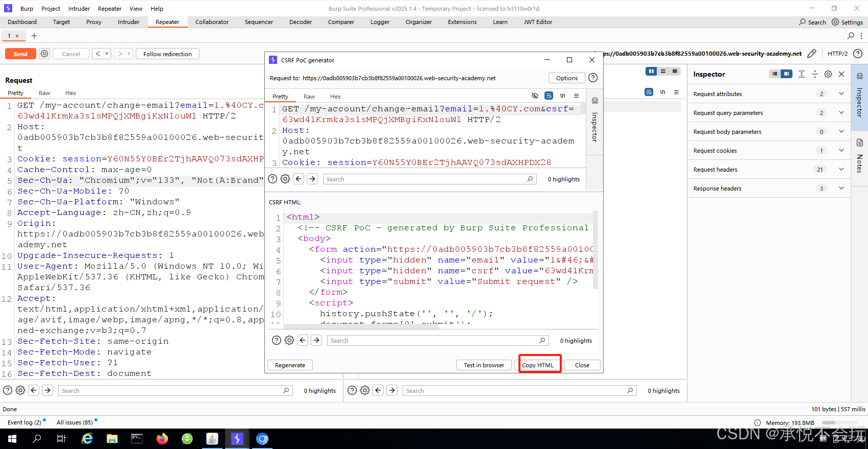Open send settings gear next to Send
Screen dimensions: 868x449
[x=44, y=54]
